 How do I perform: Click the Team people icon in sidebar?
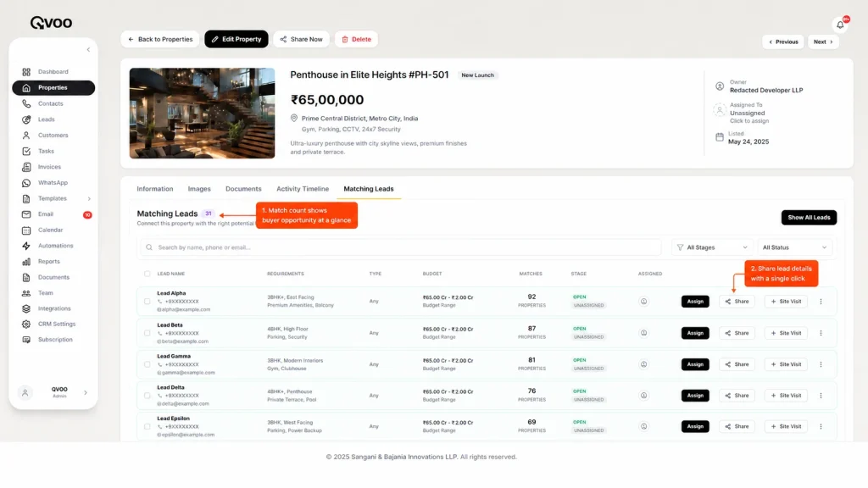tap(26, 293)
